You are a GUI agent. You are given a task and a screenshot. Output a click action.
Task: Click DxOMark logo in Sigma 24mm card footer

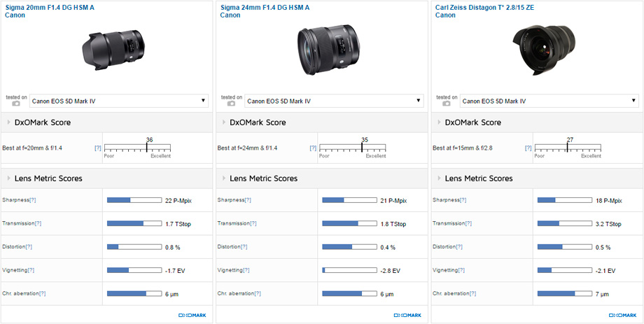pos(407,316)
